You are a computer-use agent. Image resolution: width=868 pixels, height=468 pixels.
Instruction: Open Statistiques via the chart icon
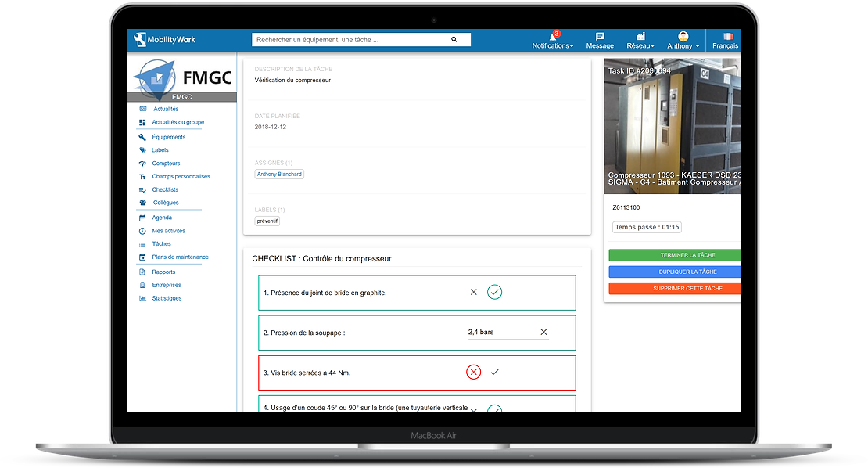point(142,297)
